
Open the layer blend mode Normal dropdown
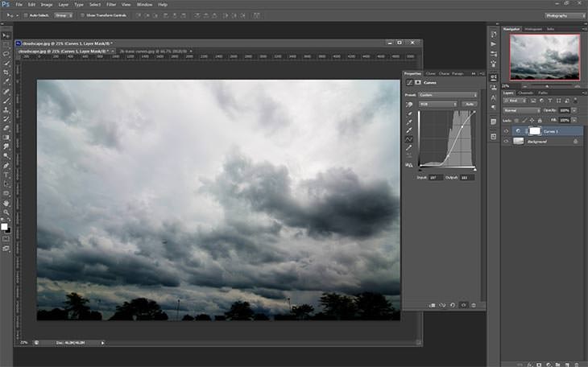[x=522, y=110]
